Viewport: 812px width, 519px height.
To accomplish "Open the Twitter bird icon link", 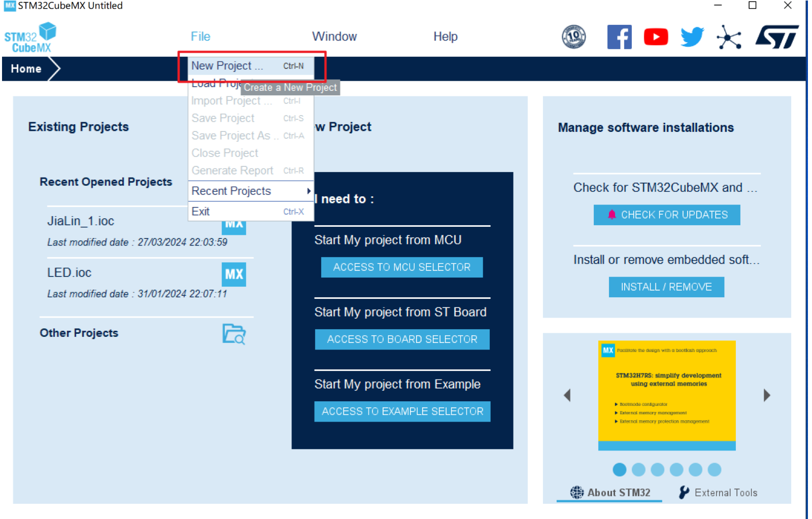I will (x=692, y=37).
